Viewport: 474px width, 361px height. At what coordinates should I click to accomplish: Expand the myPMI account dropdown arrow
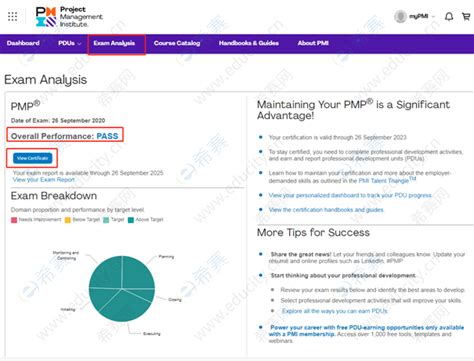coord(433,16)
